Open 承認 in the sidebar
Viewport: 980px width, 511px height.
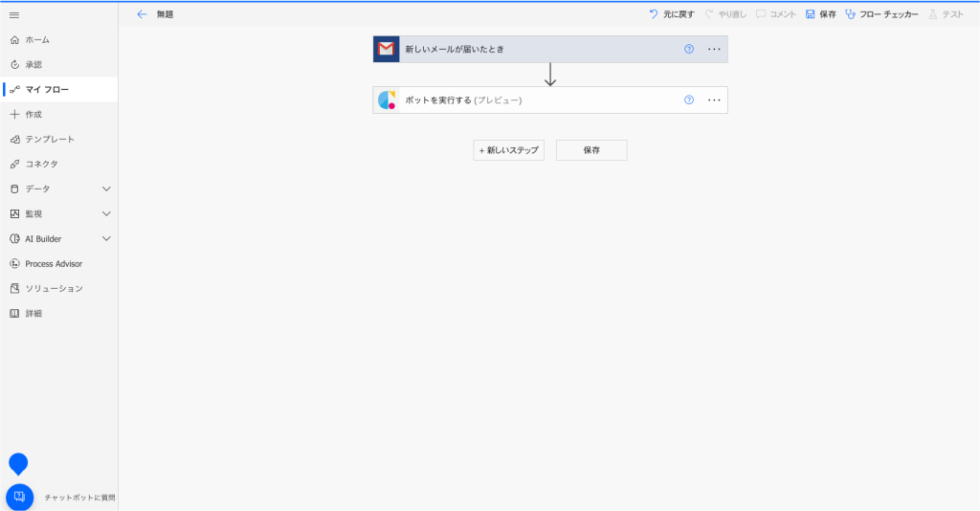tap(58, 65)
